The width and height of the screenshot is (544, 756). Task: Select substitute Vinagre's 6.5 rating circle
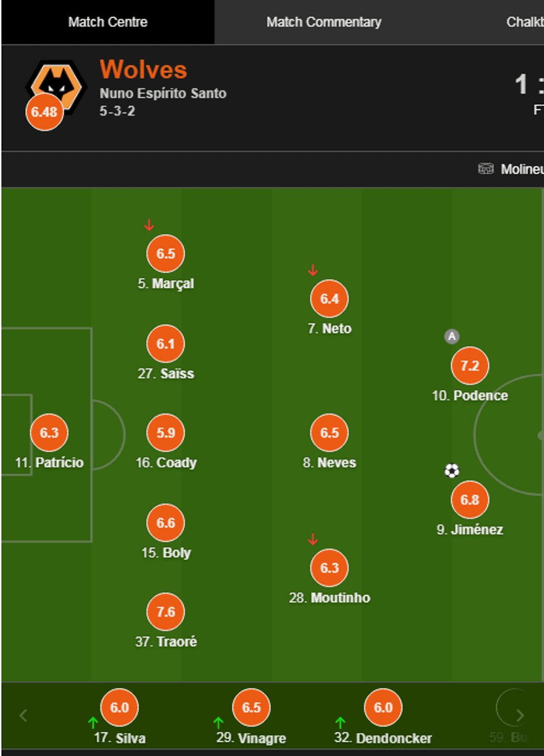click(251, 708)
